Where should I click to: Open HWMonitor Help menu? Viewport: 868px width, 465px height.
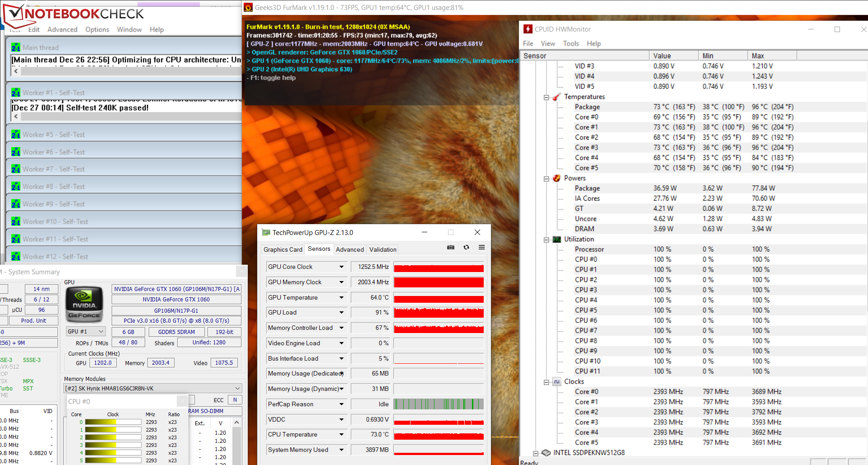point(594,43)
